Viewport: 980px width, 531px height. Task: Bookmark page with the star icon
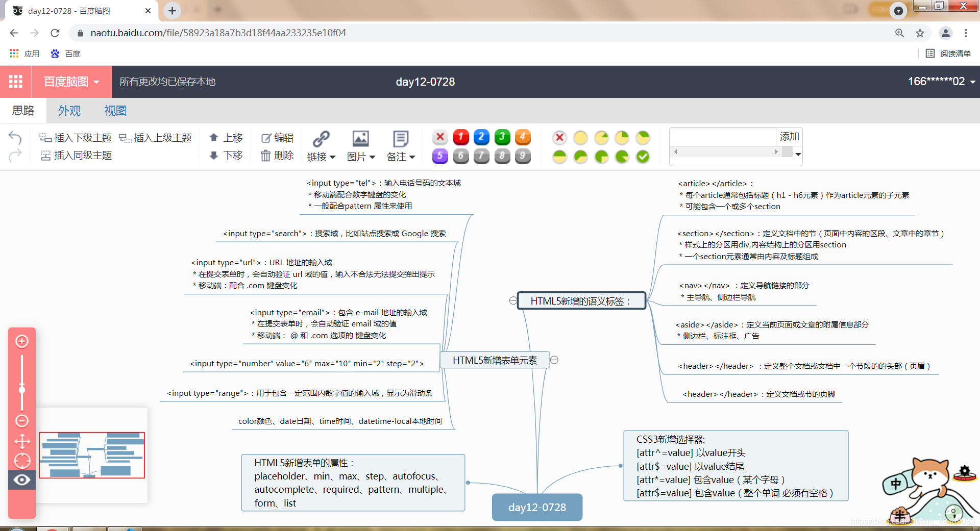[920, 33]
